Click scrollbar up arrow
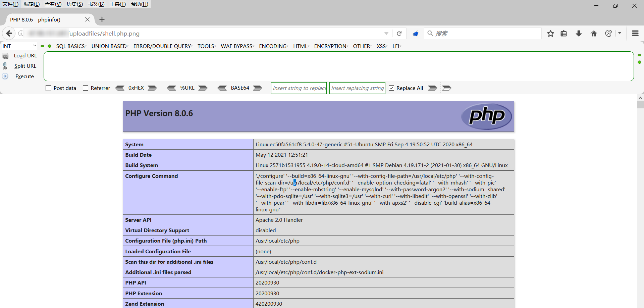Viewport: 644px width, 308px height. (x=640, y=98)
